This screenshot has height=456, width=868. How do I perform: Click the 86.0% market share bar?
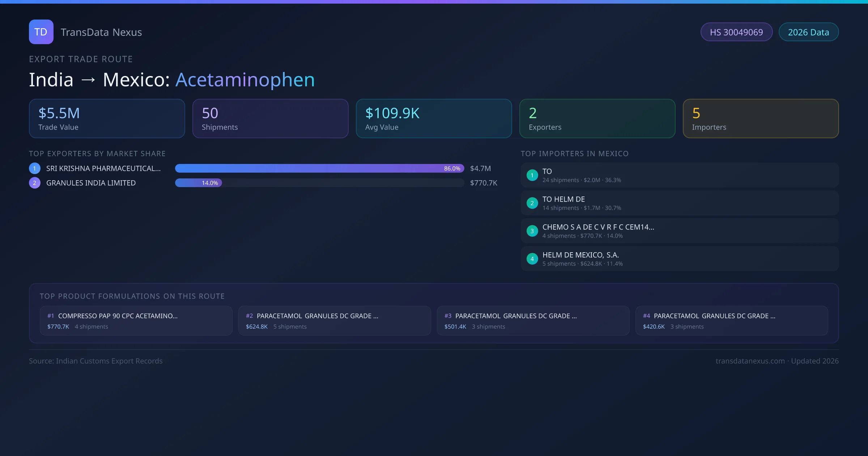click(x=318, y=168)
